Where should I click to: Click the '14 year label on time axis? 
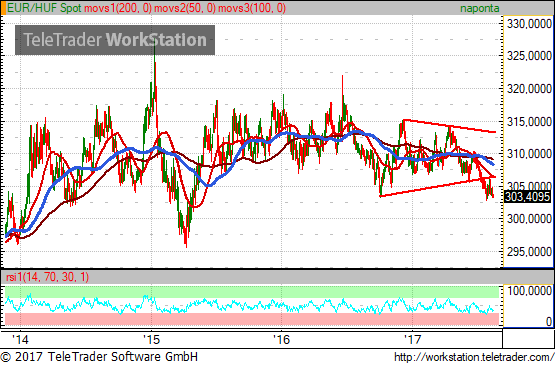pos(20,339)
